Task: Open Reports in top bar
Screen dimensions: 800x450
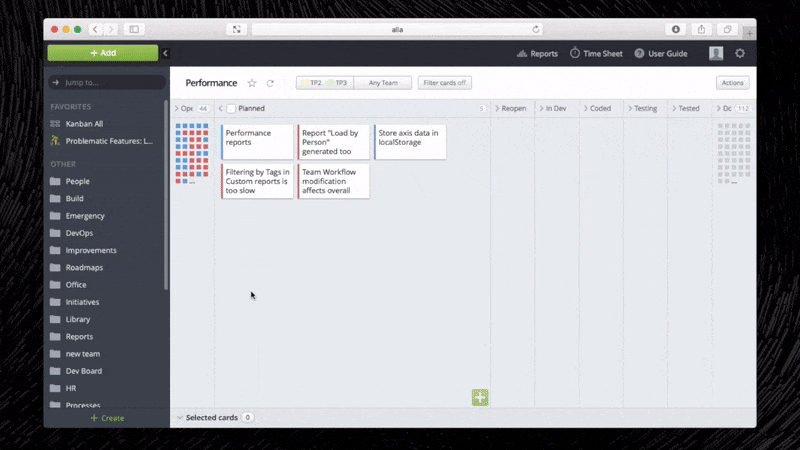Action: (537, 54)
